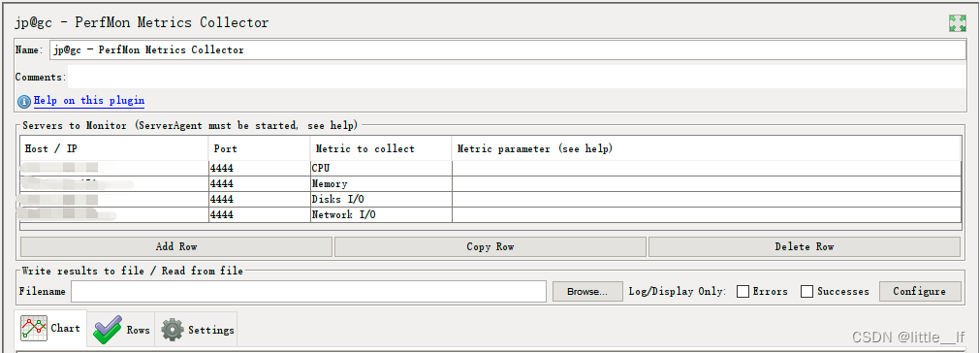Click the Metric parameter column header
The width and height of the screenshot is (980, 353).
[707, 148]
